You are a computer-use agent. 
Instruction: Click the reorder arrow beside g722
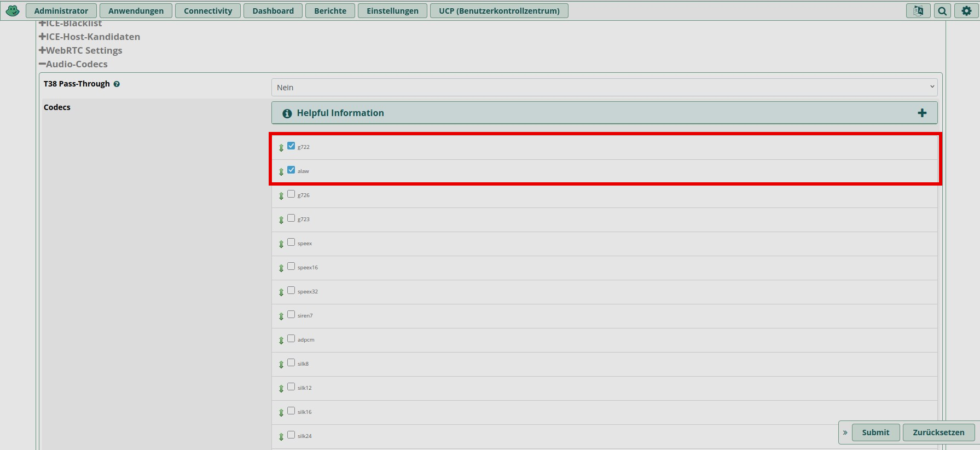click(x=281, y=147)
